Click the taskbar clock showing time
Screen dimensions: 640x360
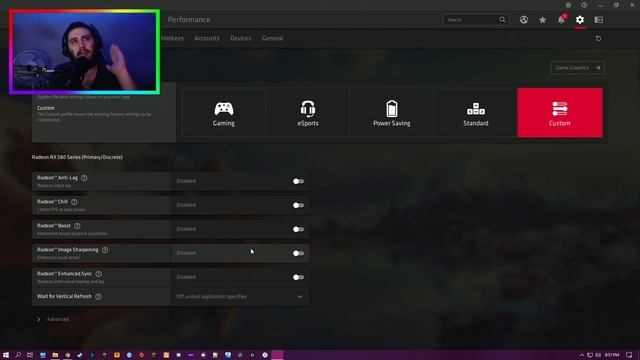[611, 355]
